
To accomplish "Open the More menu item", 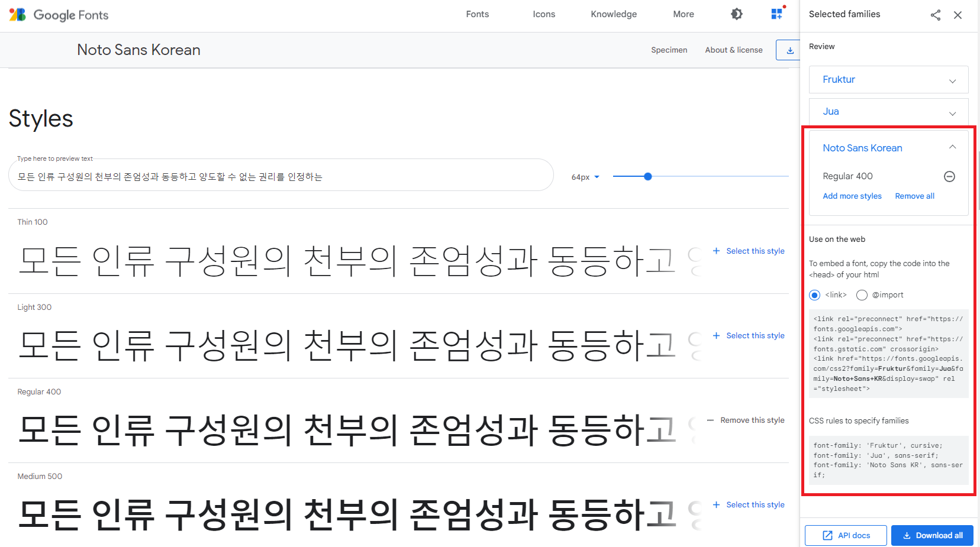I will [x=684, y=14].
